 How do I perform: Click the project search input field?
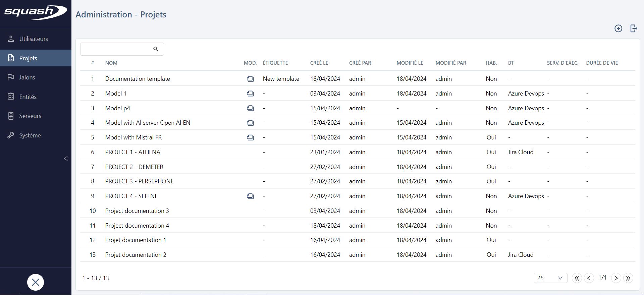(116, 49)
